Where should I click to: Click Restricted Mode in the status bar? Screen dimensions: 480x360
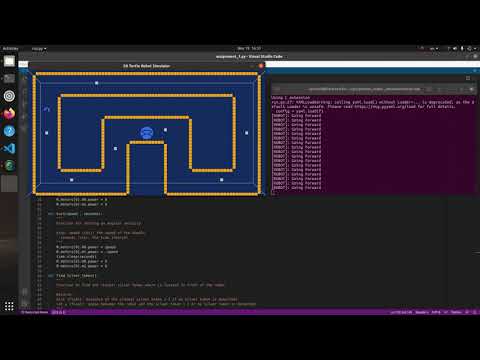pyautogui.click(x=35, y=312)
